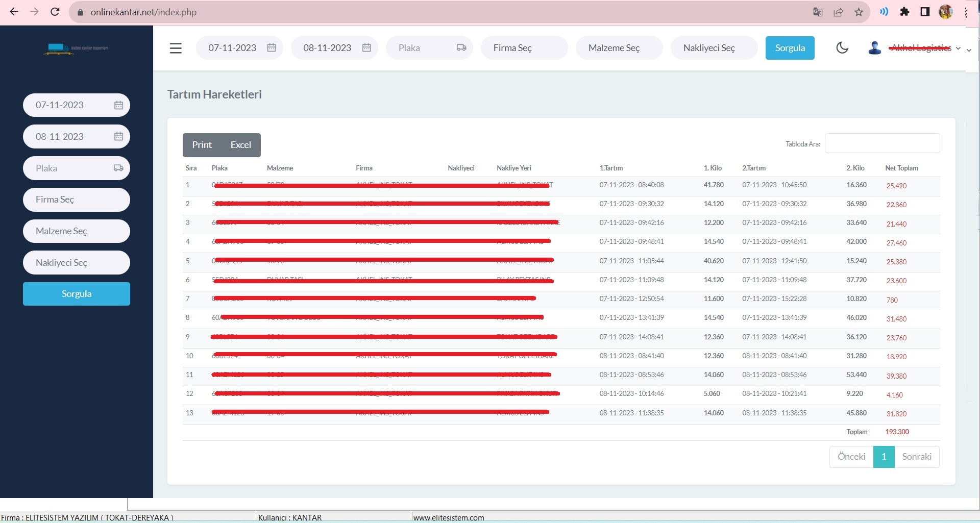
Task: Expand the top Malzeme Seç dropdown
Action: pyautogui.click(x=619, y=48)
